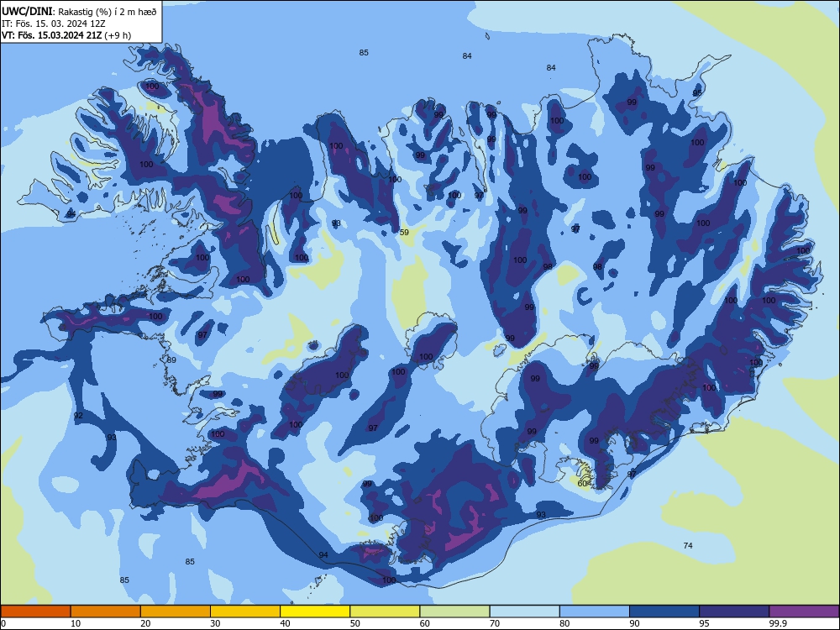This screenshot has width=840, height=630.
Task: Pick the 50 tick label in the legend
Action: click(x=355, y=623)
